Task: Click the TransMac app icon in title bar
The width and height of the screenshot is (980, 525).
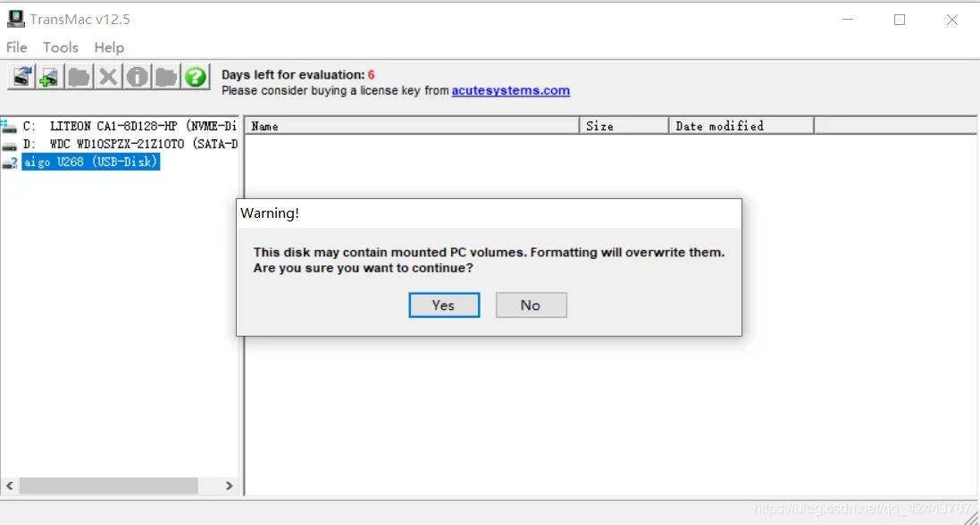Action: pos(15,19)
